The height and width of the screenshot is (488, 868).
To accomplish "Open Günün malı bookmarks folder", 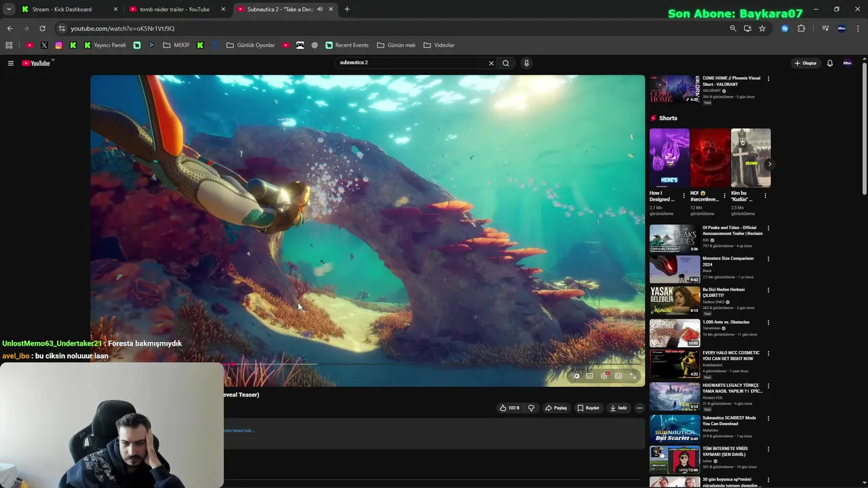I will pos(396,45).
